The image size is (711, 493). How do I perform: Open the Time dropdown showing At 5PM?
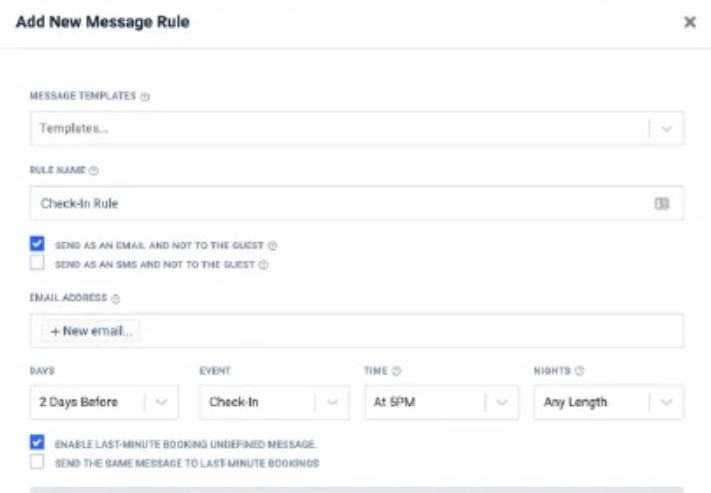(442, 402)
